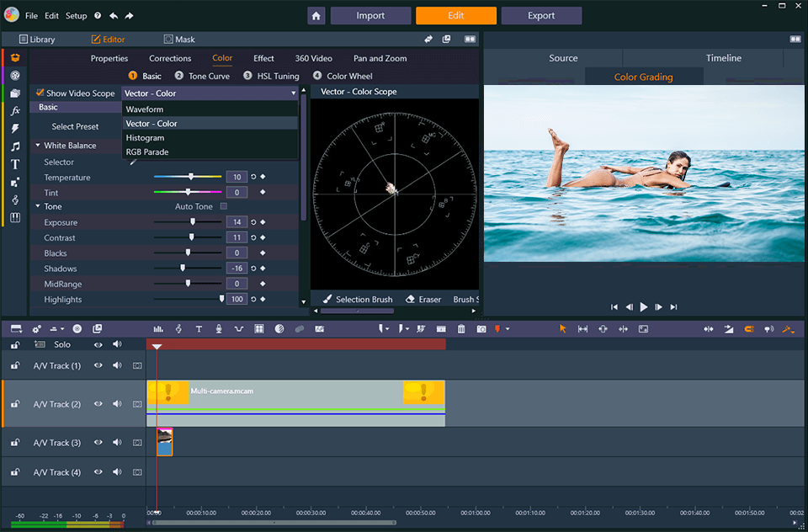808x532 pixels.
Task: Choose the Selection Brush tool
Action: 357,300
